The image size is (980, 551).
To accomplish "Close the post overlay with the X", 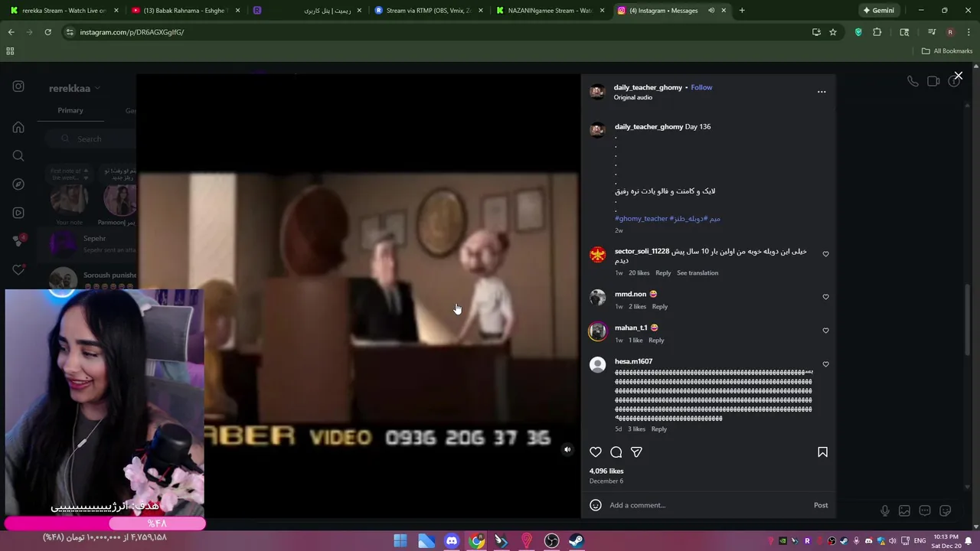I will (958, 76).
